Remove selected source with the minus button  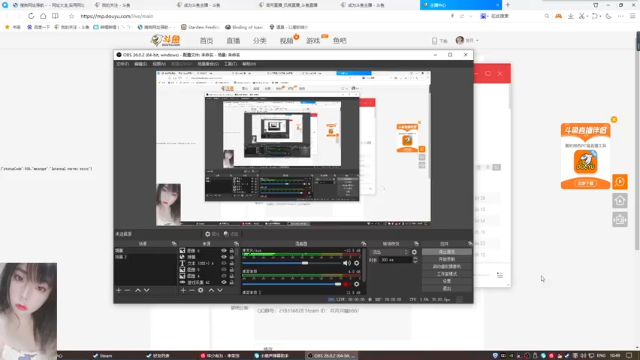coord(192,290)
